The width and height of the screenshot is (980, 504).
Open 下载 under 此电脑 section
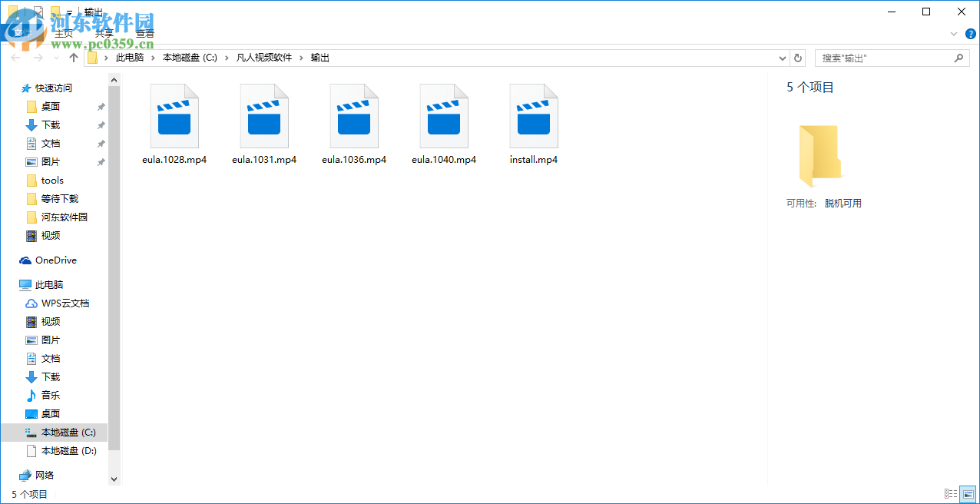51,377
